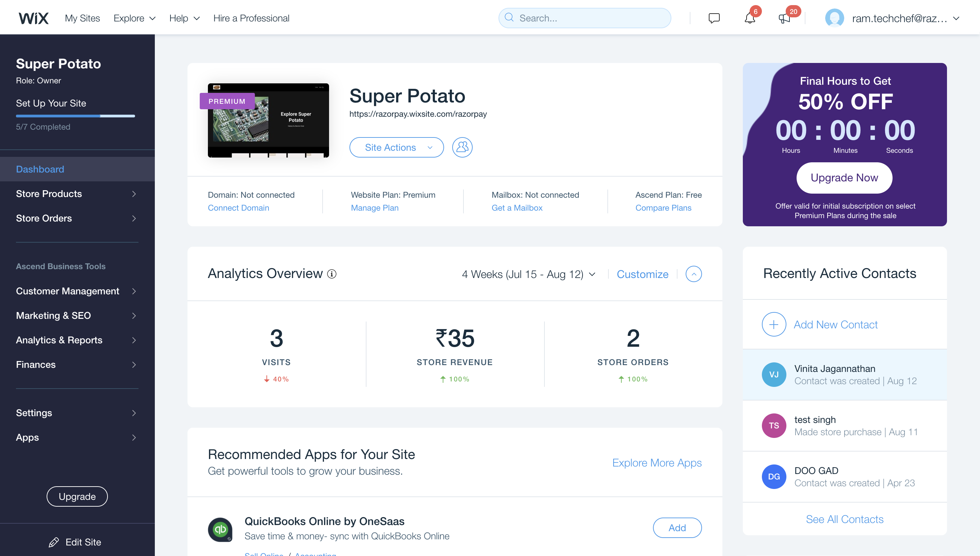The height and width of the screenshot is (556, 980).
Task: Click Set Up Your Site
Action: (x=51, y=103)
